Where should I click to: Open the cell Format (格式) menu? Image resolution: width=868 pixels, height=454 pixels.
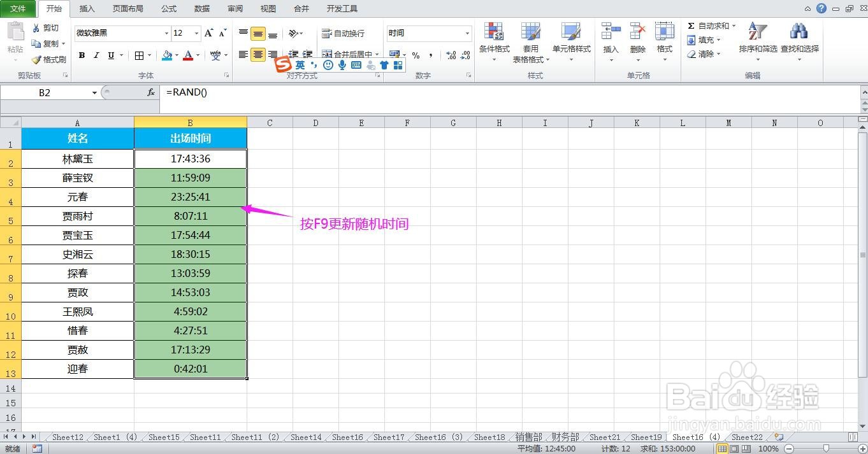[x=665, y=42]
